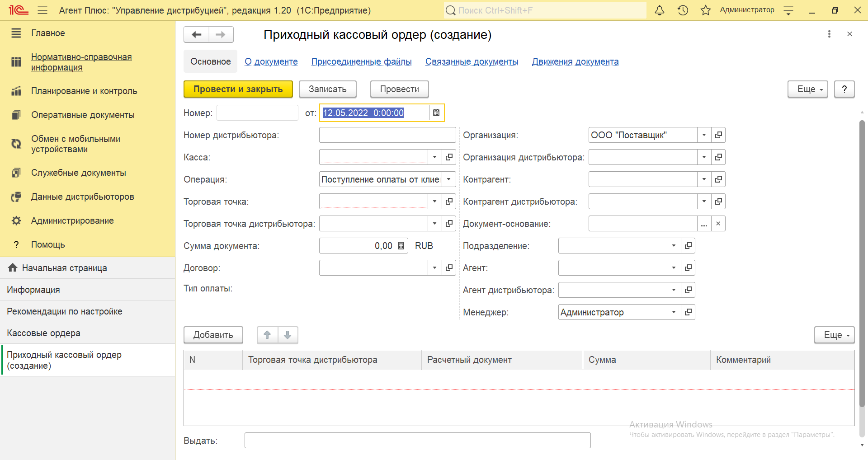Clear Документ-основание with the X button

pos(718,224)
